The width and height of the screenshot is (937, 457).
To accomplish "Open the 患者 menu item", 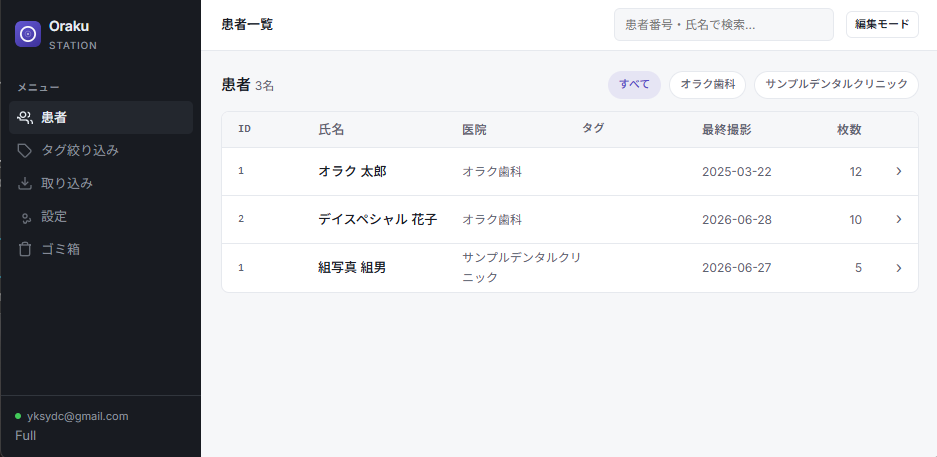I will click(101, 118).
